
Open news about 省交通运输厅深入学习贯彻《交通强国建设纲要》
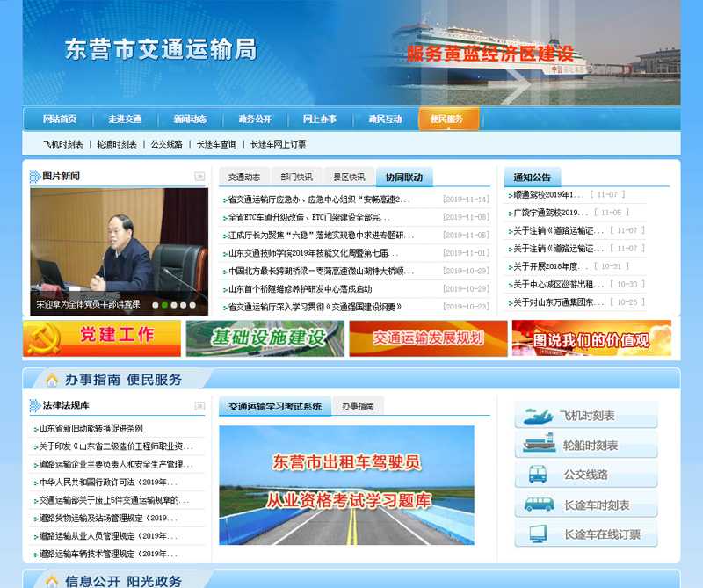coord(315,308)
